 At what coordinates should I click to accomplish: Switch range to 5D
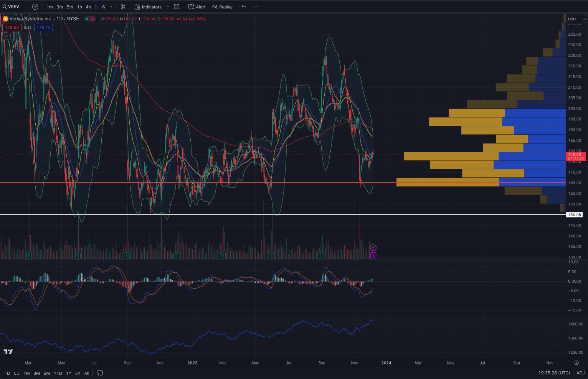(x=17, y=373)
